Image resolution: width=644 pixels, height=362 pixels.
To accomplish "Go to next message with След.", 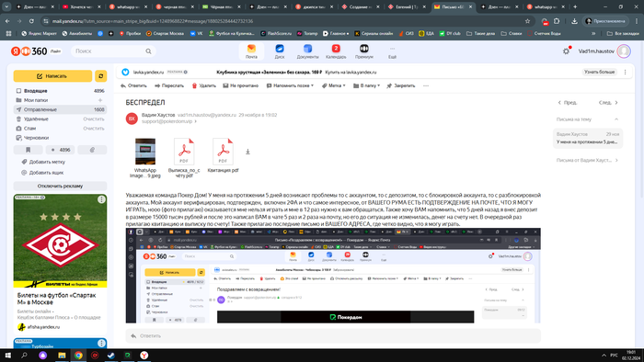I will click(608, 103).
